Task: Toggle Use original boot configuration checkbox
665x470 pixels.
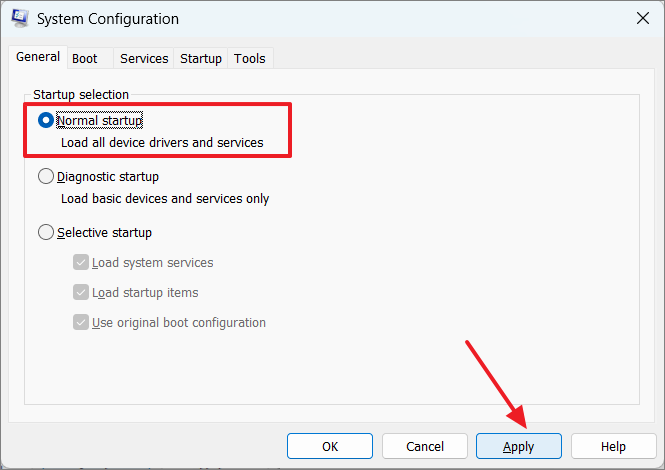Action: coord(81,322)
